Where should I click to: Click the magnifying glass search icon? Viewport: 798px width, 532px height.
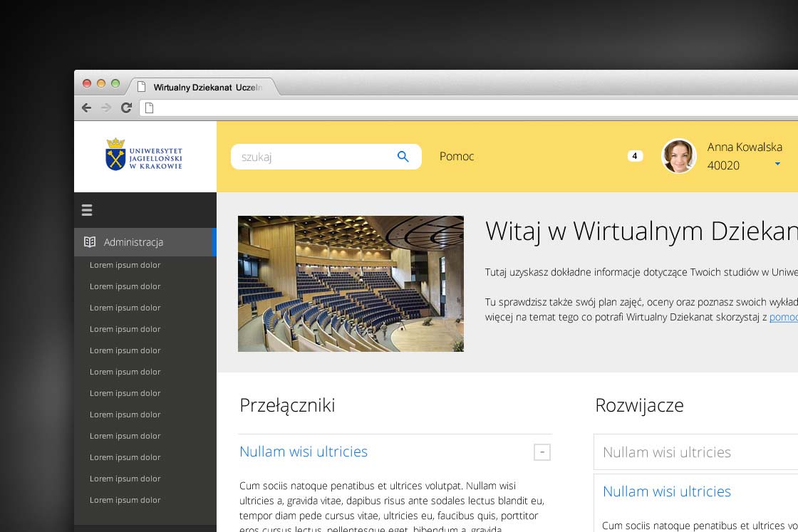pyautogui.click(x=403, y=157)
